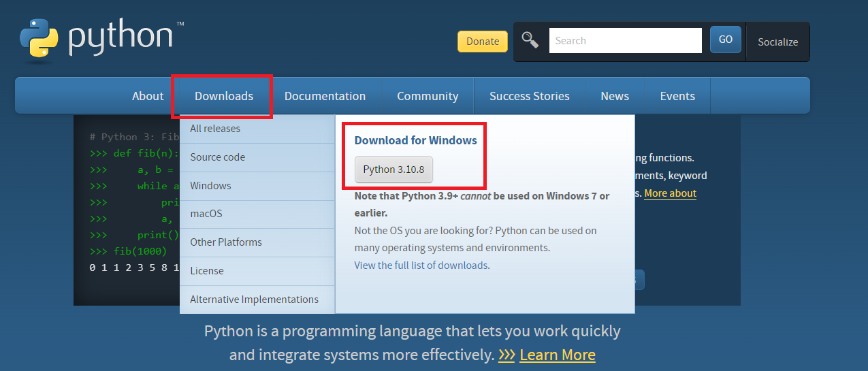Click the Python 3.10.8 download button
This screenshot has height=371, width=868.
point(393,170)
